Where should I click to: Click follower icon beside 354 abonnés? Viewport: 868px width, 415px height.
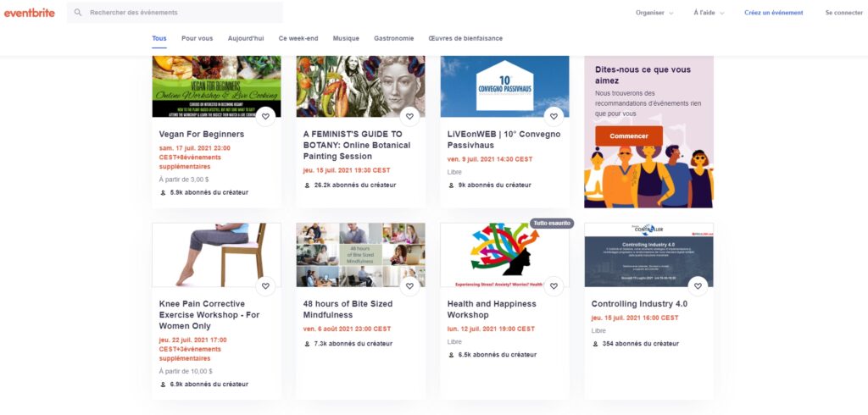coord(595,344)
